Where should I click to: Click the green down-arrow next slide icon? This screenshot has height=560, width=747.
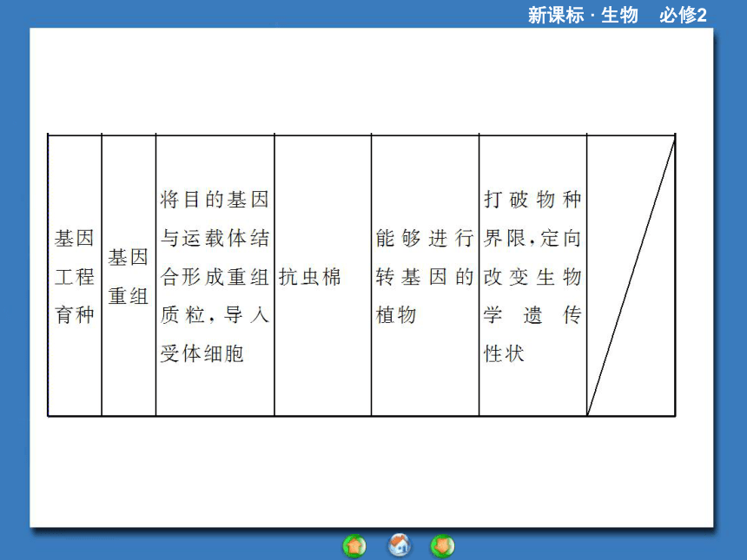tap(443, 546)
